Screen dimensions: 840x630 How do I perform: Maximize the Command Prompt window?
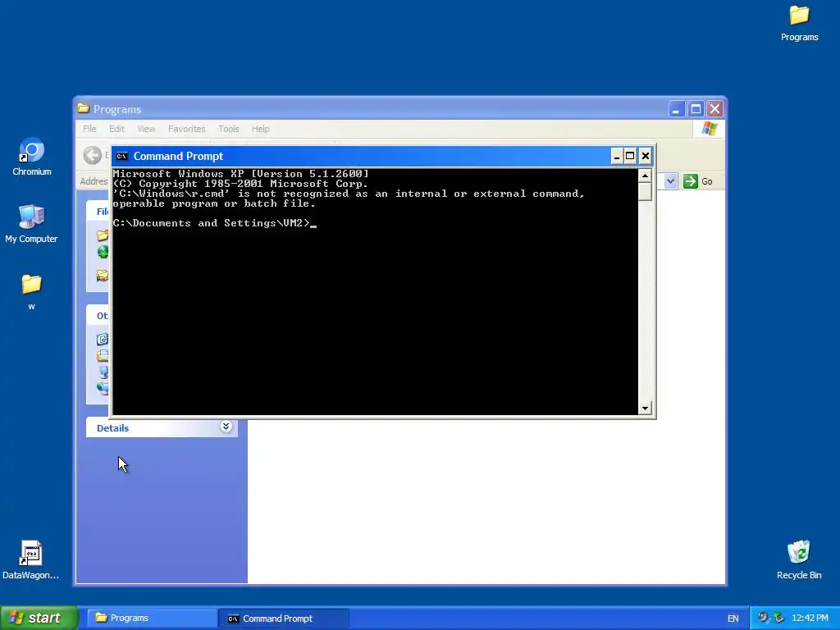(630, 156)
